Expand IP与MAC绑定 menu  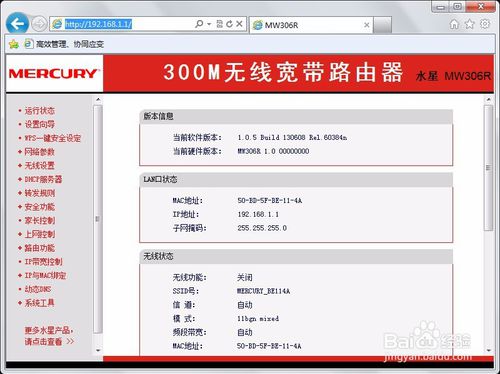click(x=45, y=276)
